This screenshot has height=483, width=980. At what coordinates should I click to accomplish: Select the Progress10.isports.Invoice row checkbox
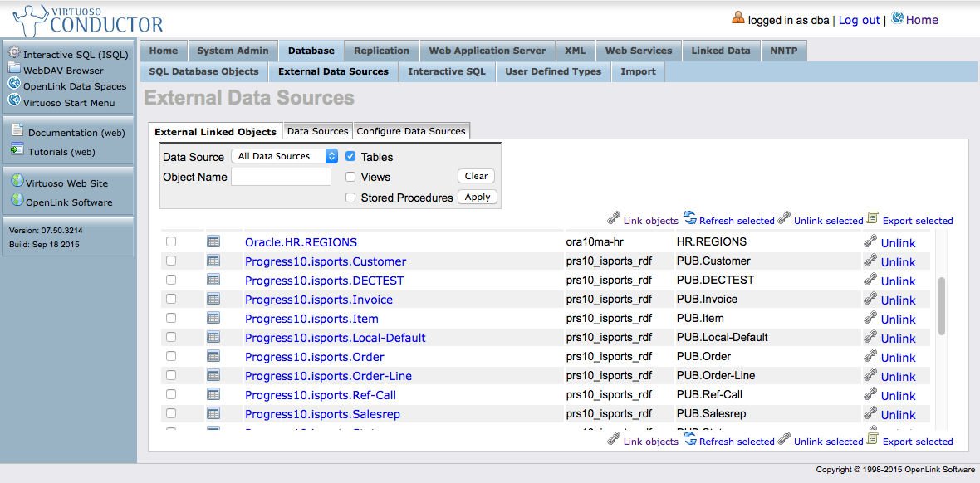point(171,299)
